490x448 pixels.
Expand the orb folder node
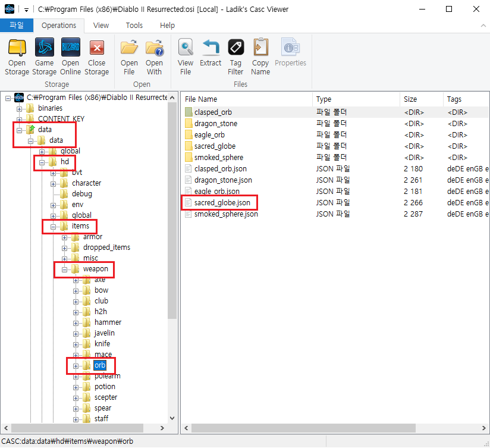(x=76, y=366)
